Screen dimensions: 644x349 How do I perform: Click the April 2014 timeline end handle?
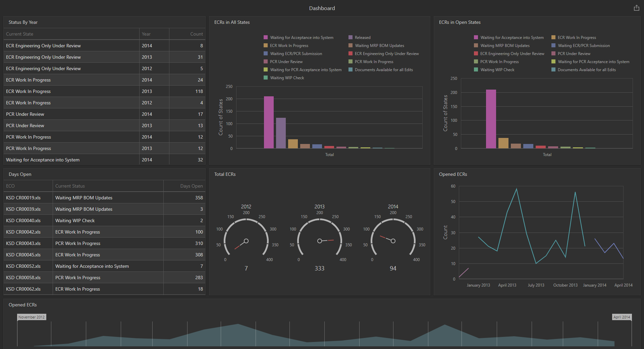622,317
